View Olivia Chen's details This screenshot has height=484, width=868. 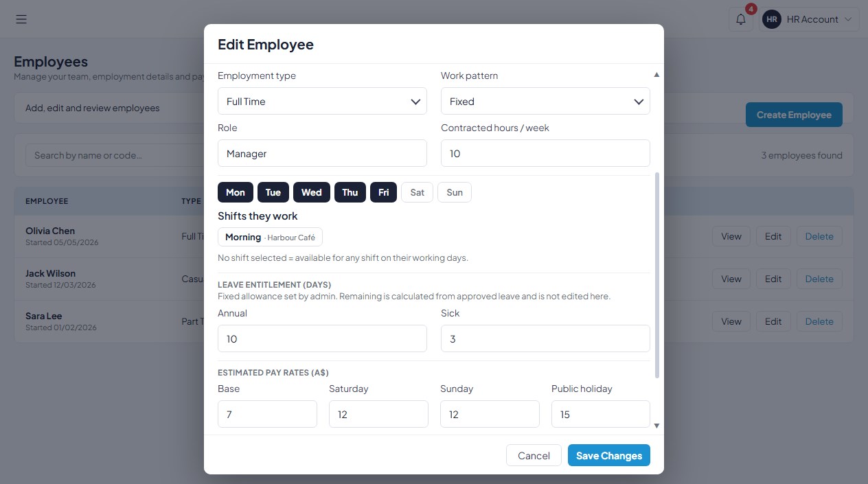click(731, 236)
